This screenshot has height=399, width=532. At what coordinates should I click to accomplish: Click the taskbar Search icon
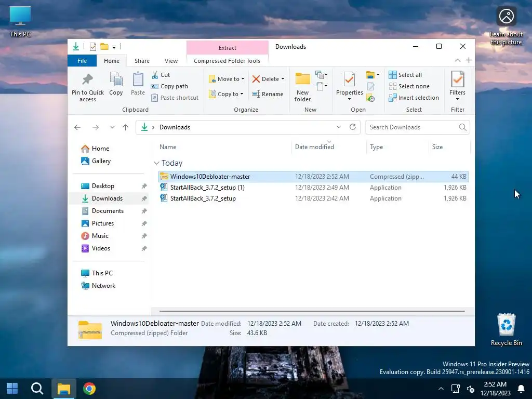(x=37, y=389)
